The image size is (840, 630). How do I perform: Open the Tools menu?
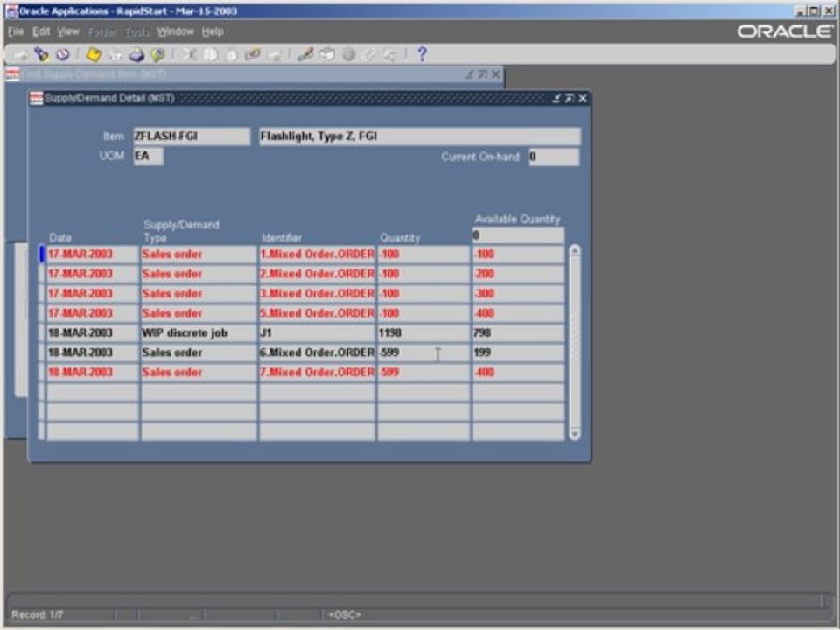click(x=137, y=32)
